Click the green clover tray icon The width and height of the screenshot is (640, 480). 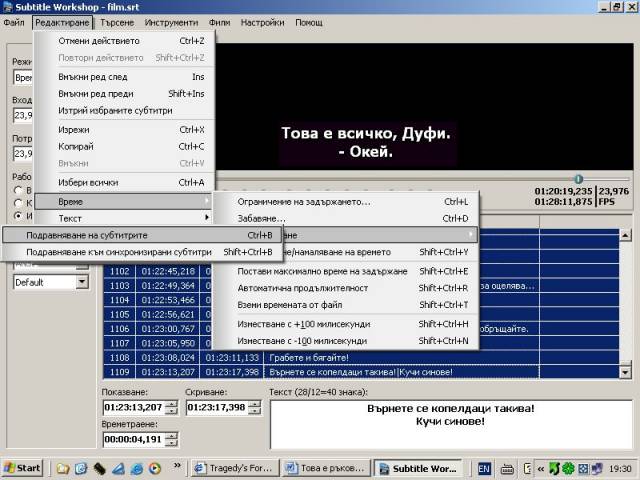pos(568,469)
